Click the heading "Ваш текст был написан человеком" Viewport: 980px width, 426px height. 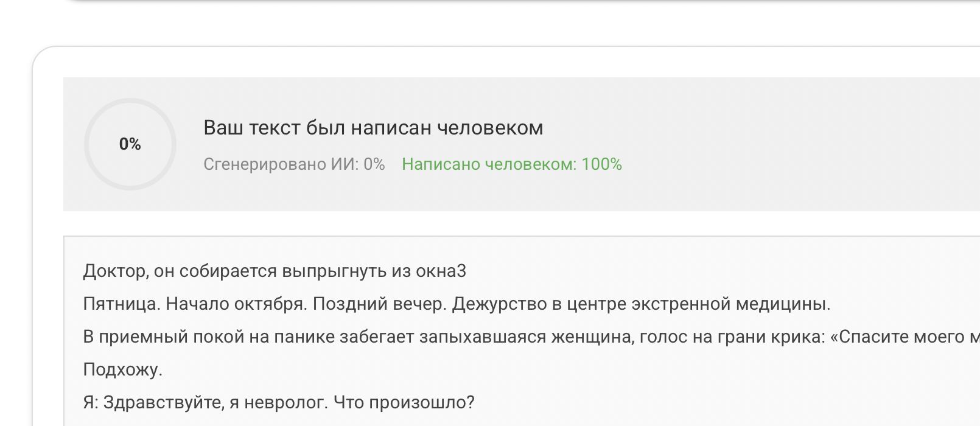coord(373,128)
